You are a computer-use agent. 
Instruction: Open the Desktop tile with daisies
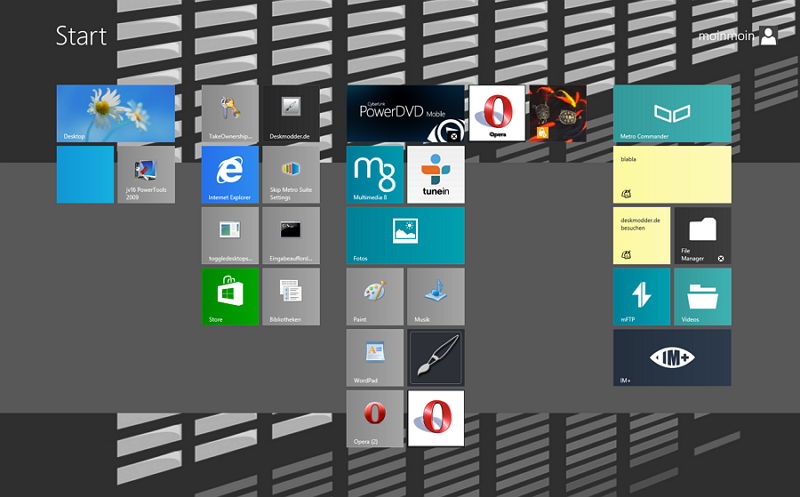point(116,113)
